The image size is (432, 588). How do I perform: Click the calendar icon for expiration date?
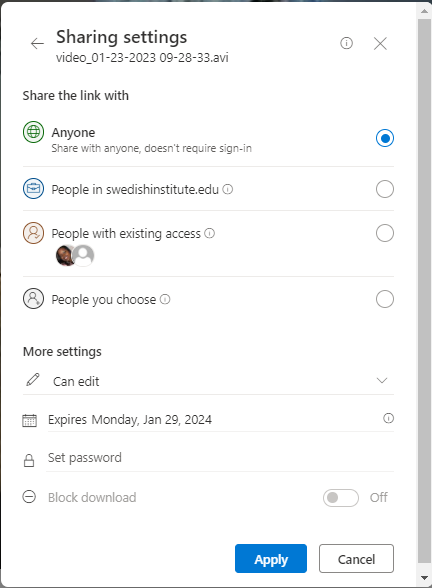point(30,420)
